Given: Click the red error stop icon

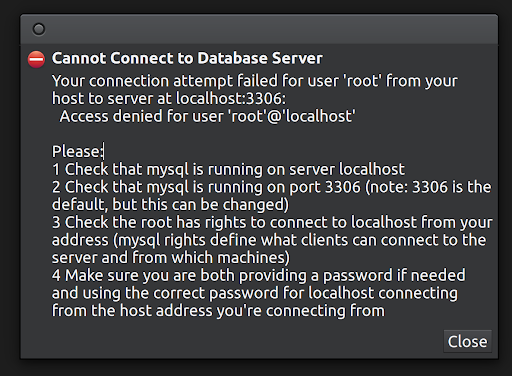Looking at the screenshot, I should pyautogui.click(x=36, y=60).
